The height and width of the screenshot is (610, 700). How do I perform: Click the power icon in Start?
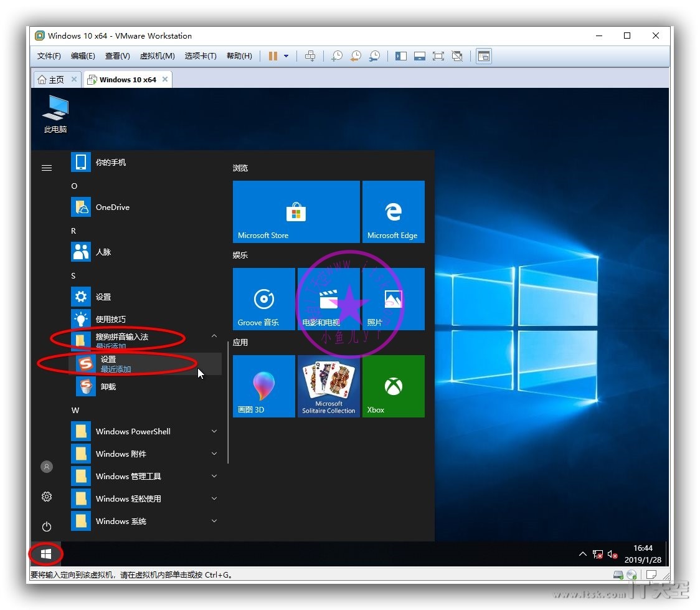pyautogui.click(x=47, y=527)
